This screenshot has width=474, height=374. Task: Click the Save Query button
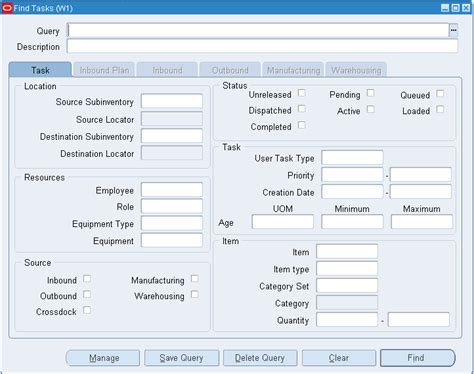point(182,358)
